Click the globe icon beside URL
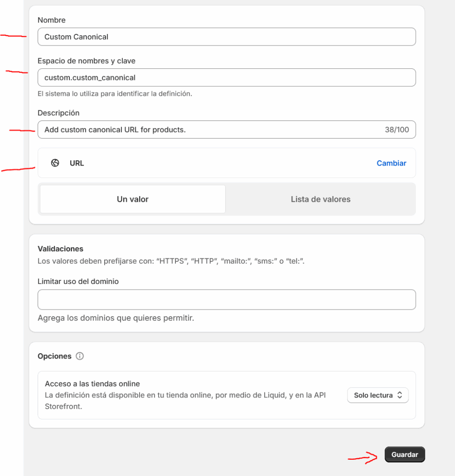455x476 pixels. [x=55, y=163]
